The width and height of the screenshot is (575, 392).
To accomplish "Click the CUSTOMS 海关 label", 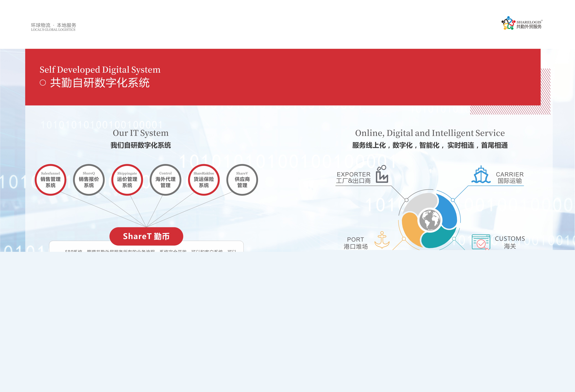I will point(510,242).
